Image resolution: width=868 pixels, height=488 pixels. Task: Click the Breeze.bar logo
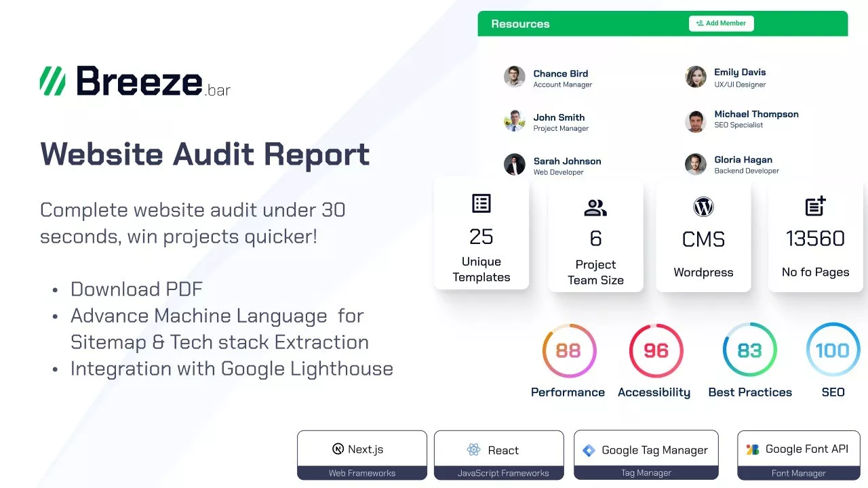click(135, 81)
